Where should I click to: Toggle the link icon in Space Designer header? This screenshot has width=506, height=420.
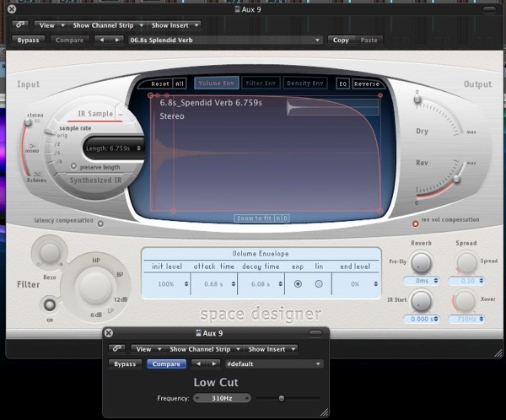20,24
